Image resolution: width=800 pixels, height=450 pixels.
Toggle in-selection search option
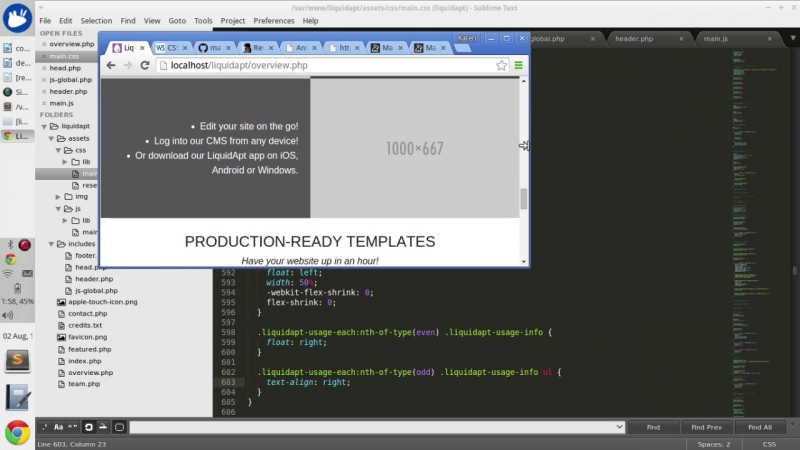103,427
